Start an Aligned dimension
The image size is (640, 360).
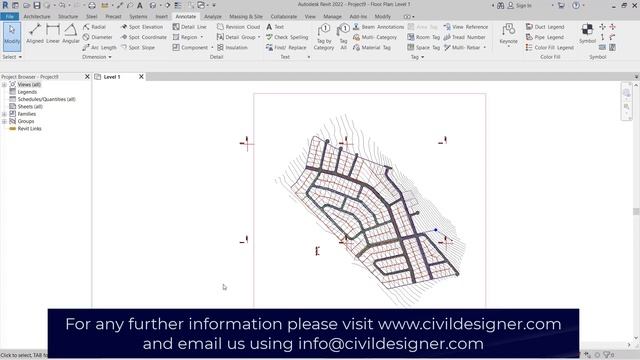click(x=35, y=34)
